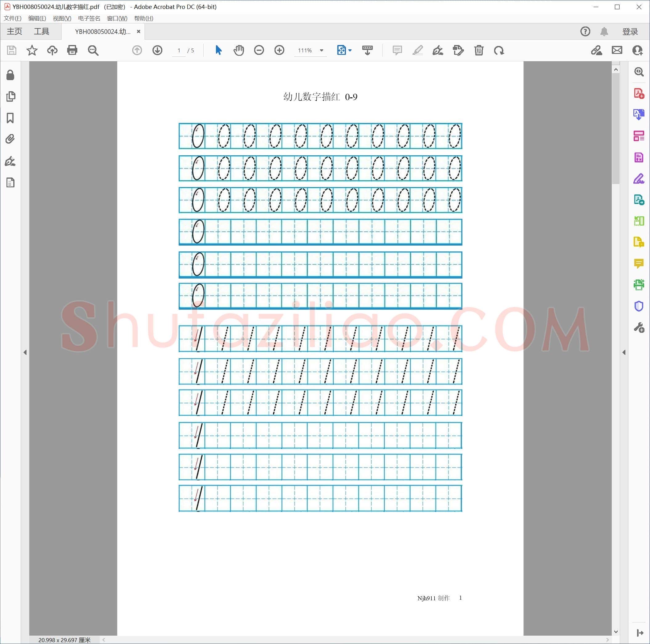
Task: Add a sticky note comment
Action: tap(397, 51)
